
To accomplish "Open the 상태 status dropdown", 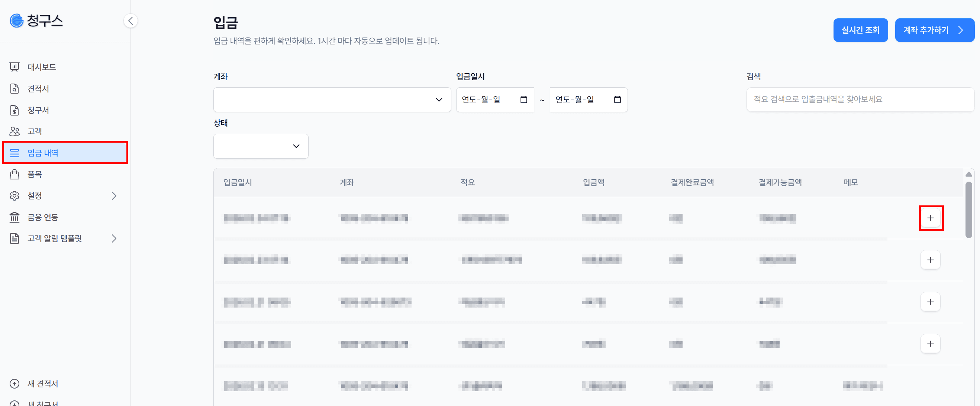I will [x=261, y=146].
